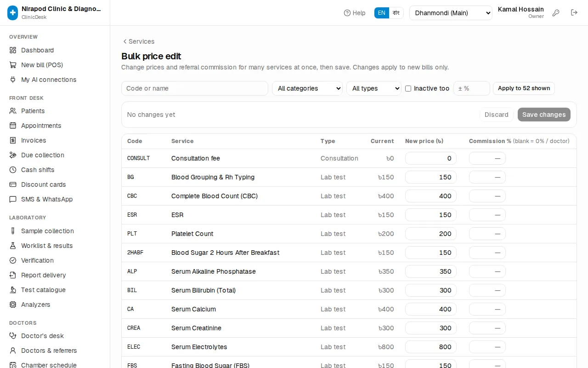Viewport: 588px width, 368px height.
Task: Click the Cash shifts clock icon
Action: [x=13, y=170]
